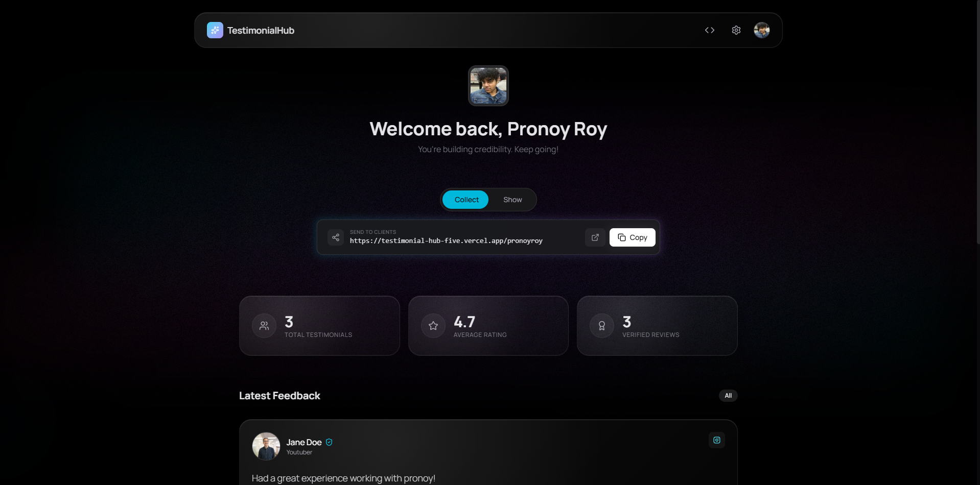Click the users icon on Total Testimonials card

[264, 325]
